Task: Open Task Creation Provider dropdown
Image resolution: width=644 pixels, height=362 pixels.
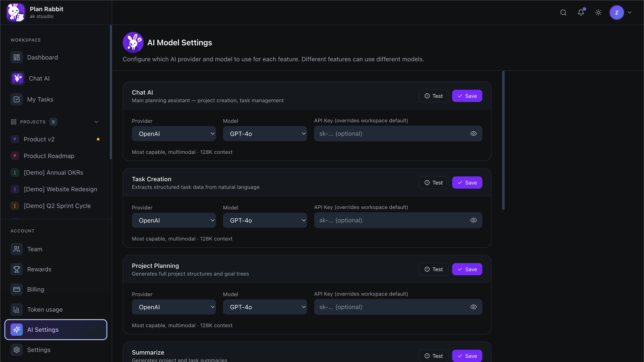Action: [x=174, y=220]
